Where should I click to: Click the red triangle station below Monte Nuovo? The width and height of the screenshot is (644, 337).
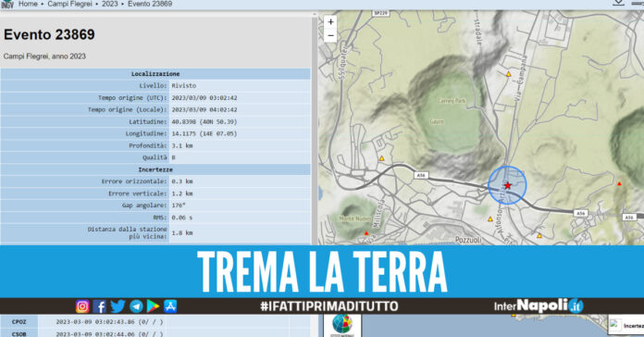[366, 233]
